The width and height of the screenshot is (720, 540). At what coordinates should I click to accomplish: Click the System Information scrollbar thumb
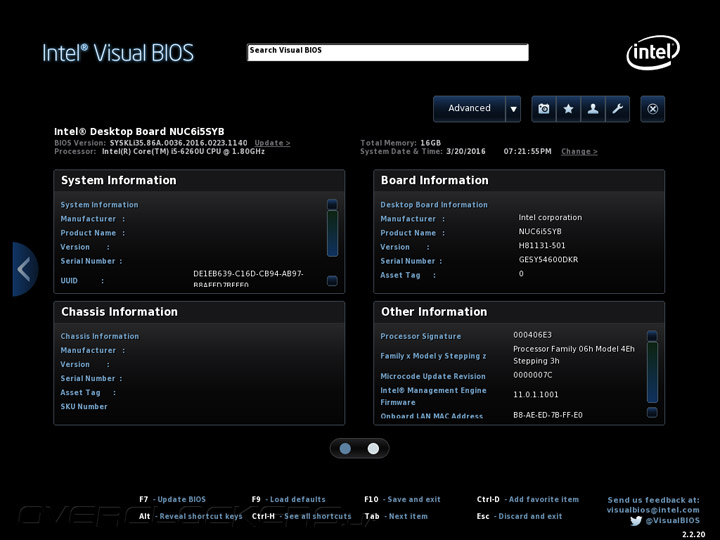[332, 233]
